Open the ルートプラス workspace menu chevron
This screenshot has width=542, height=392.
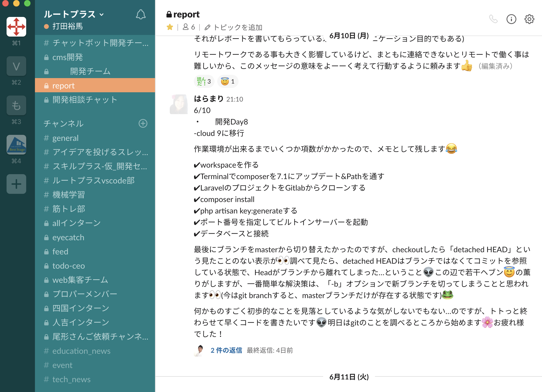[102, 14]
